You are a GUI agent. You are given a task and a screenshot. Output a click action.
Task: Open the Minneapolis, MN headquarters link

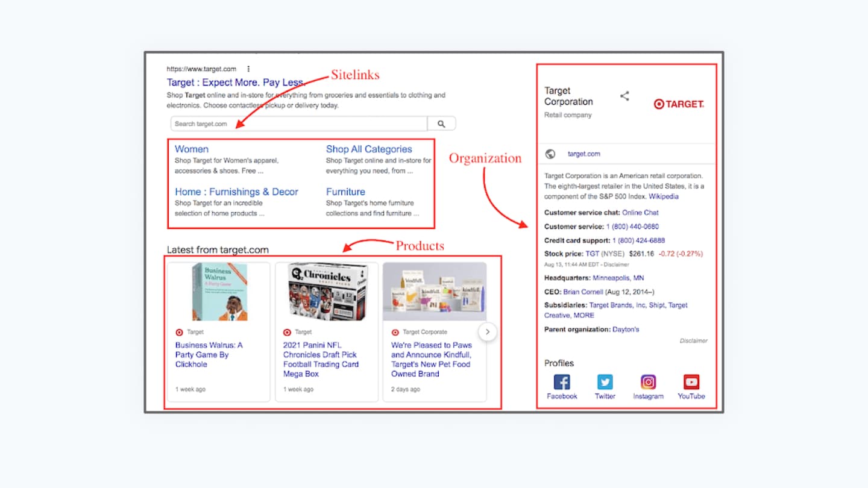pyautogui.click(x=618, y=278)
